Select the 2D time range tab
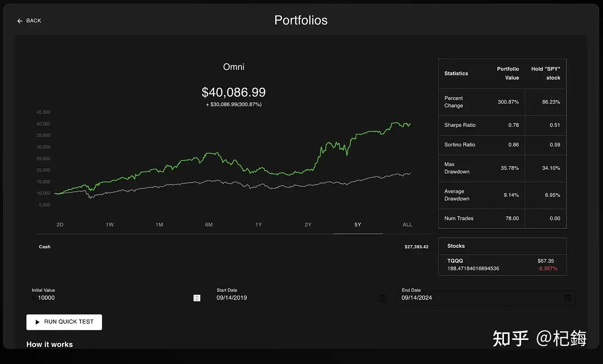Screen dimensions: 603x364 pos(60,225)
